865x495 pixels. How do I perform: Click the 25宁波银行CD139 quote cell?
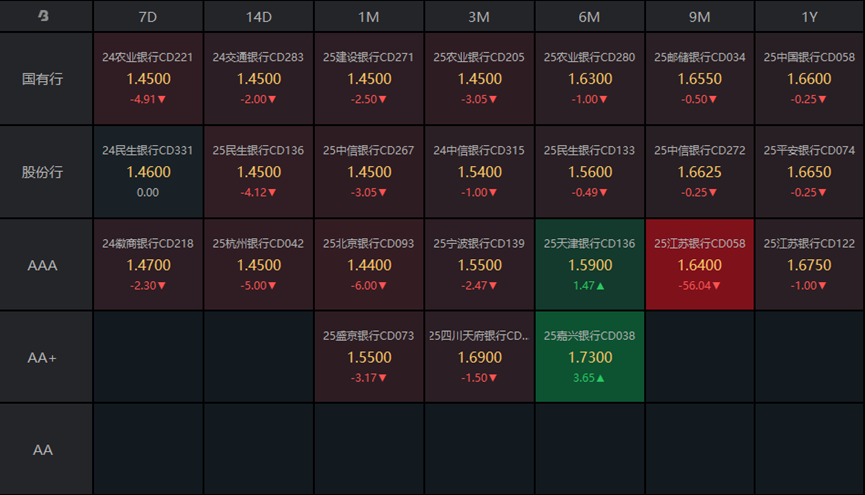479,265
